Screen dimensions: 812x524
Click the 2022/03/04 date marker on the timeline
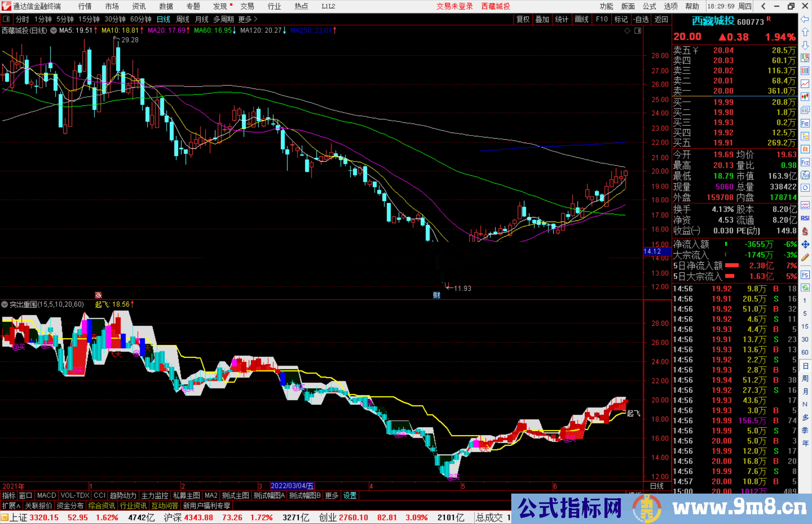tap(292, 486)
